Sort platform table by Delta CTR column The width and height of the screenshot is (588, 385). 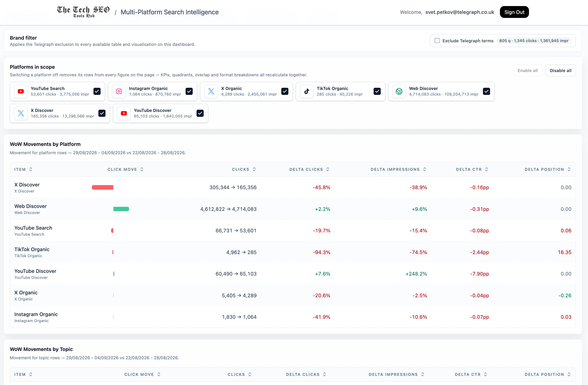tap(472, 169)
